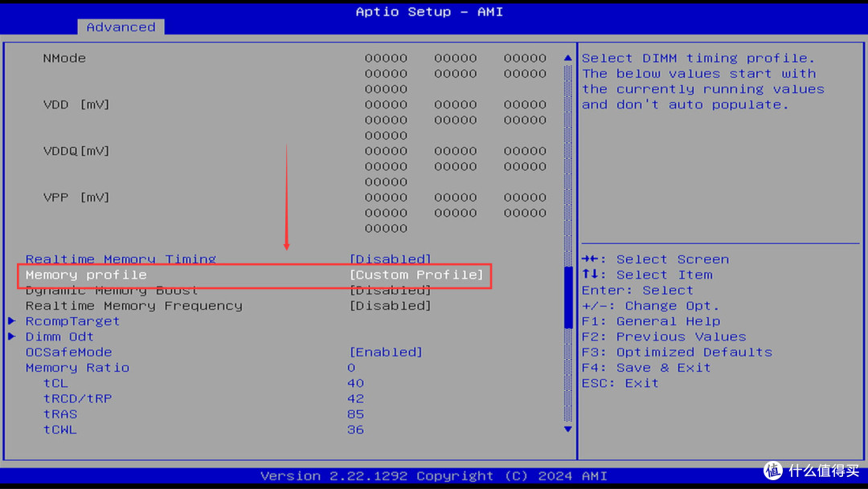Select the Memory profile label

coord(86,275)
